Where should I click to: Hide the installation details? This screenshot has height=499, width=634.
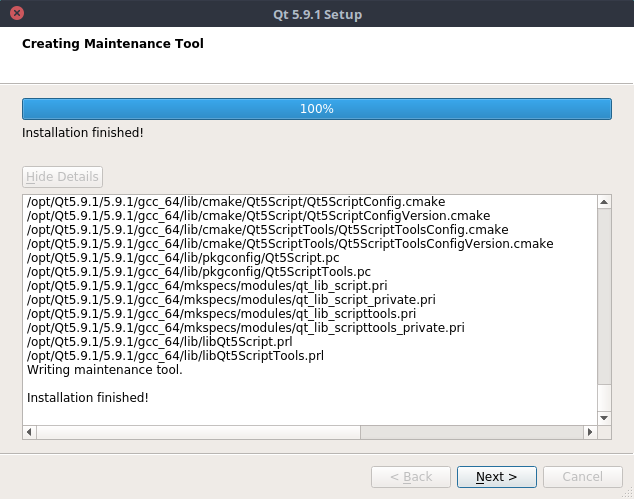62,177
